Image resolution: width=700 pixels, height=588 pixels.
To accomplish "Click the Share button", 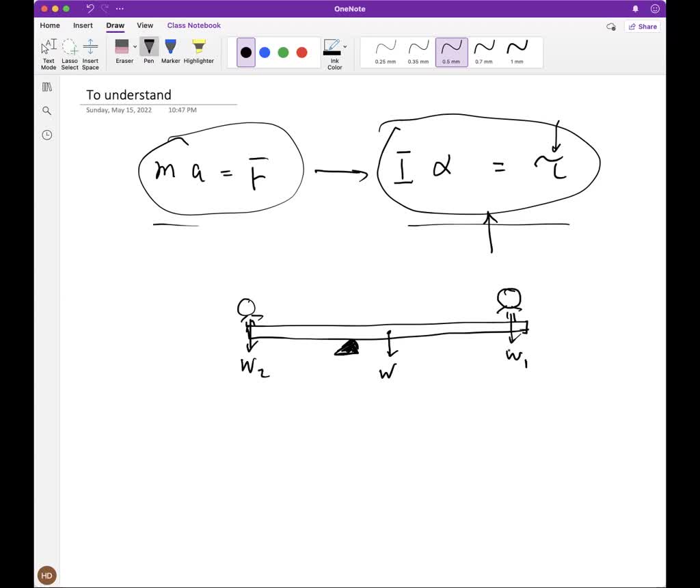I will click(641, 26).
